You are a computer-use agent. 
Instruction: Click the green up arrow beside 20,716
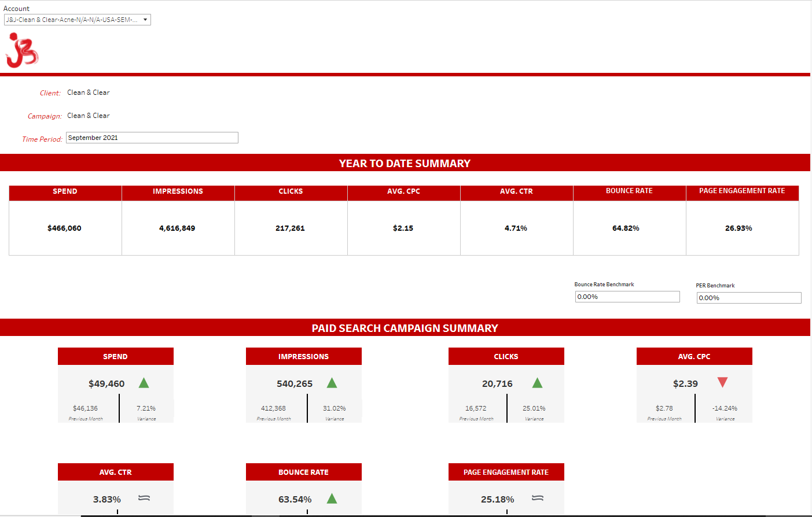(537, 383)
